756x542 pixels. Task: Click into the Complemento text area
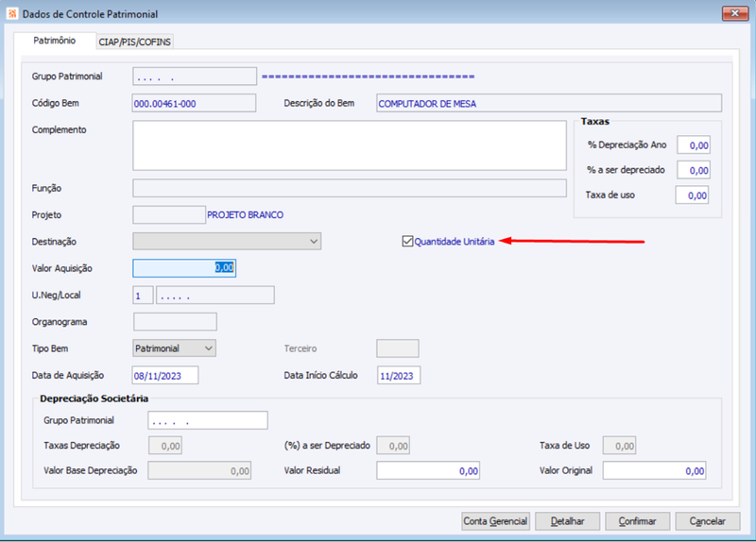349,145
